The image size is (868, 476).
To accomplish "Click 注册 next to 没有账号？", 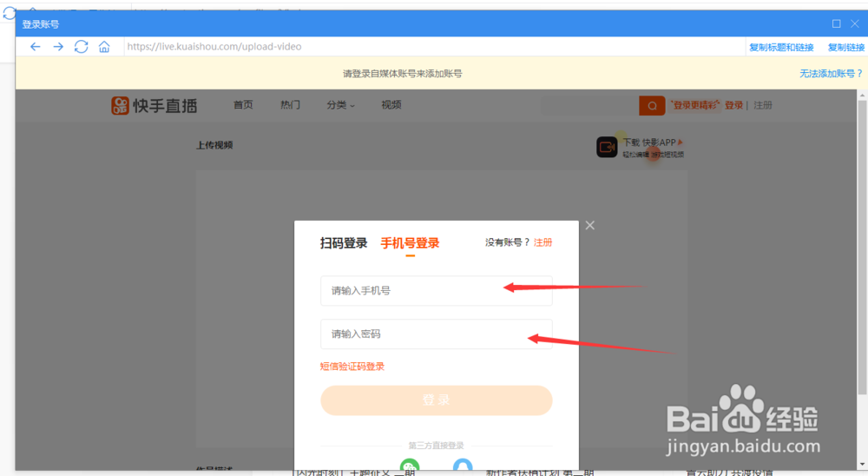I will pyautogui.click(x=542, y=242).
